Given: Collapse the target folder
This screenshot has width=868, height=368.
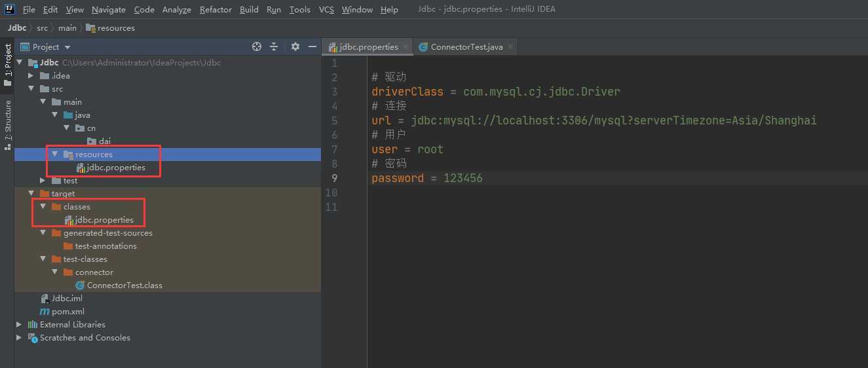Looking at the screenshot, I should pyautogui.click(x=31, y=194).
